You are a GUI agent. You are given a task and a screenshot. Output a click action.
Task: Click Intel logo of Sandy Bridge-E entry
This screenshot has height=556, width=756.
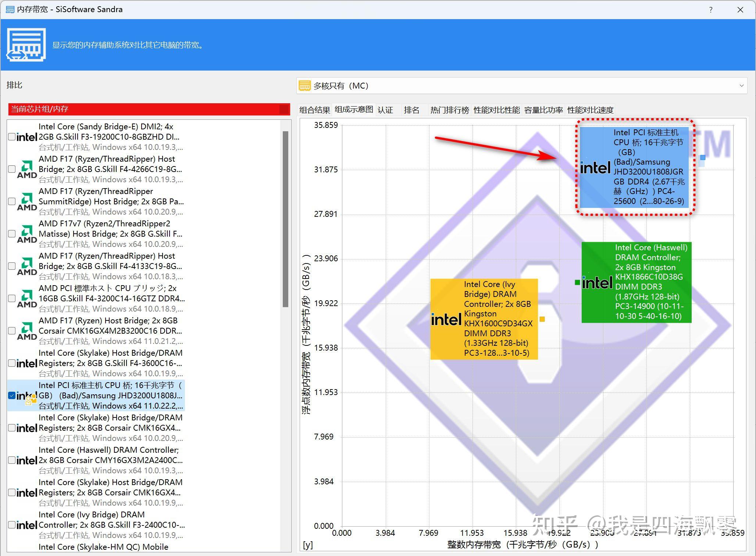pos(27,137)
